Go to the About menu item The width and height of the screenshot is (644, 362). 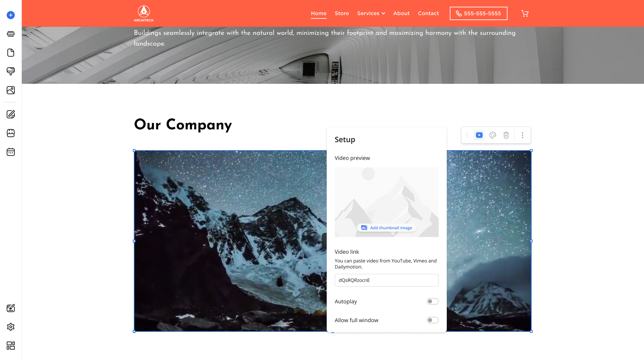(x=401, y=13)
